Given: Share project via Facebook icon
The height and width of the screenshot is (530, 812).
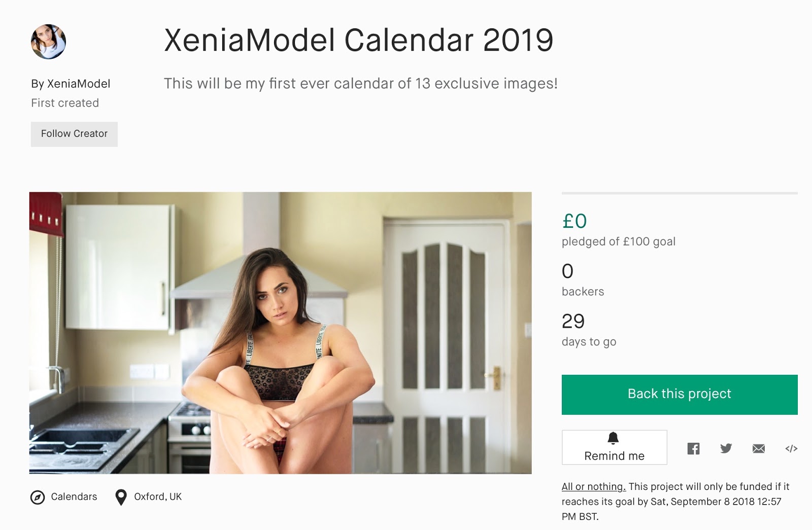Looking at the screenshot, I should 693,448.
